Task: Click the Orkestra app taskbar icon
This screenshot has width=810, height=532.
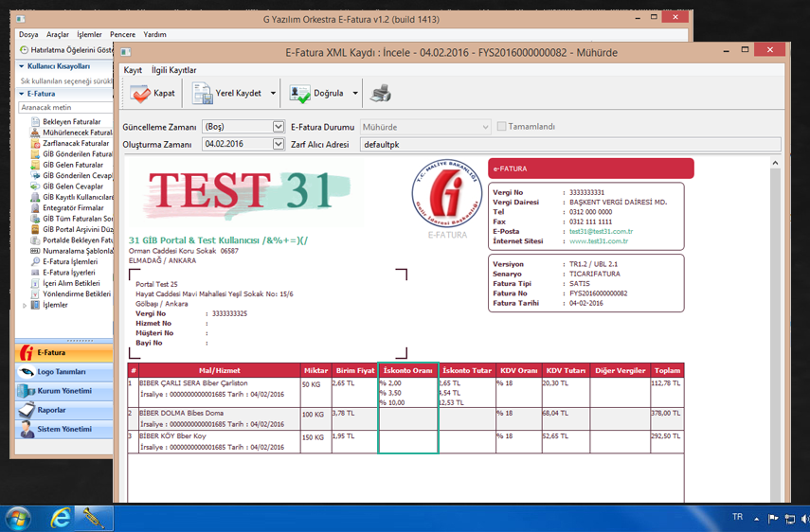Action: pyautogui.click(x=94, y=518)
